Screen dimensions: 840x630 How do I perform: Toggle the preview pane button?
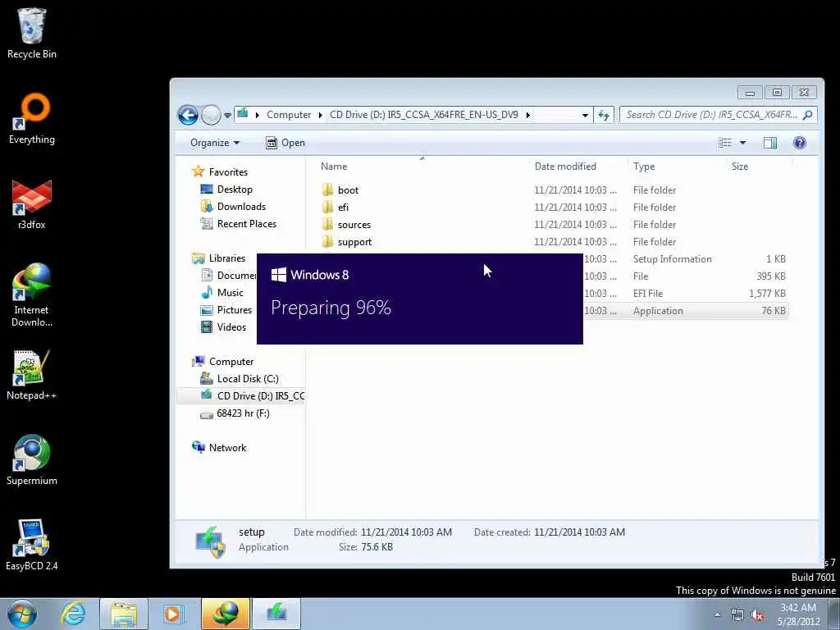770,143
